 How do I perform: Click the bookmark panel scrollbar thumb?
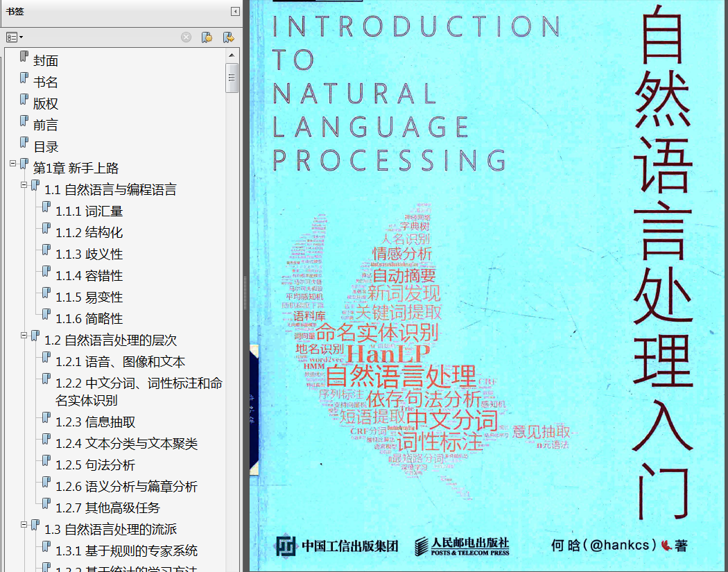click(x=232, y=78)
